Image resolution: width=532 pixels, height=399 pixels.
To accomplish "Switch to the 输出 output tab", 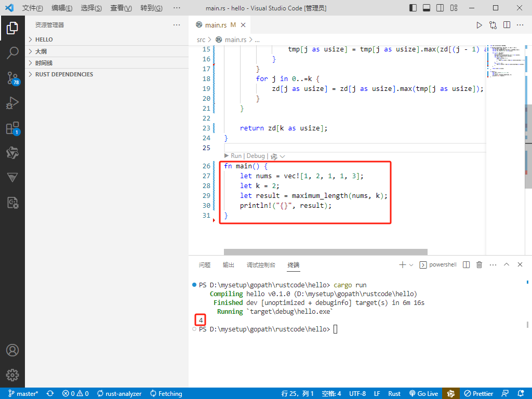I will tap(229, 265).
